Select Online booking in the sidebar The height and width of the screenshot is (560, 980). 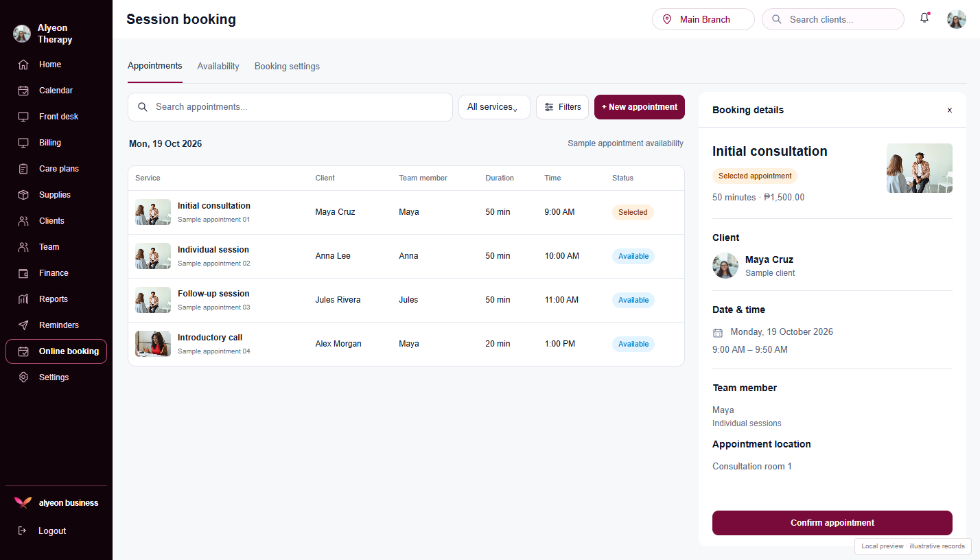[x=56, y=351]
